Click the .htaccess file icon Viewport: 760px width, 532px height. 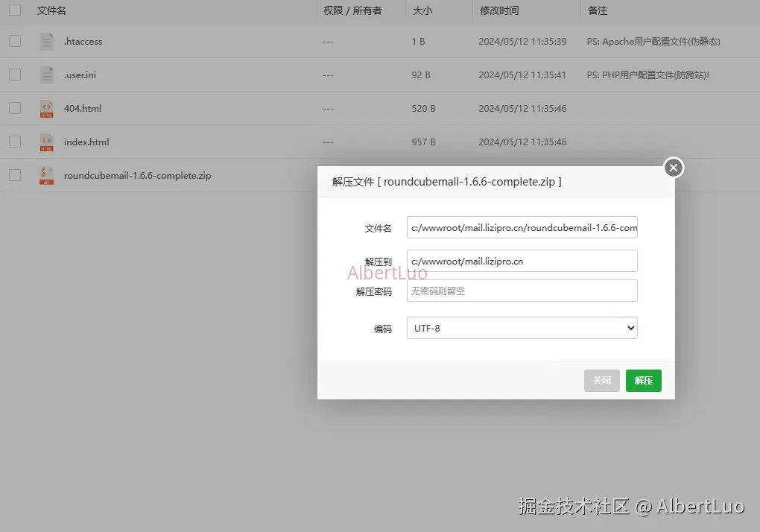point(46,42)
